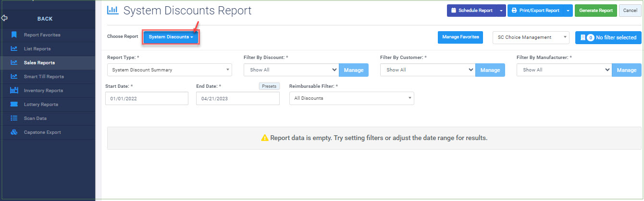Viewport: 644px width, 201px height.
Task: Select the List Reports chart icon
Action: [x=14, y=48]
